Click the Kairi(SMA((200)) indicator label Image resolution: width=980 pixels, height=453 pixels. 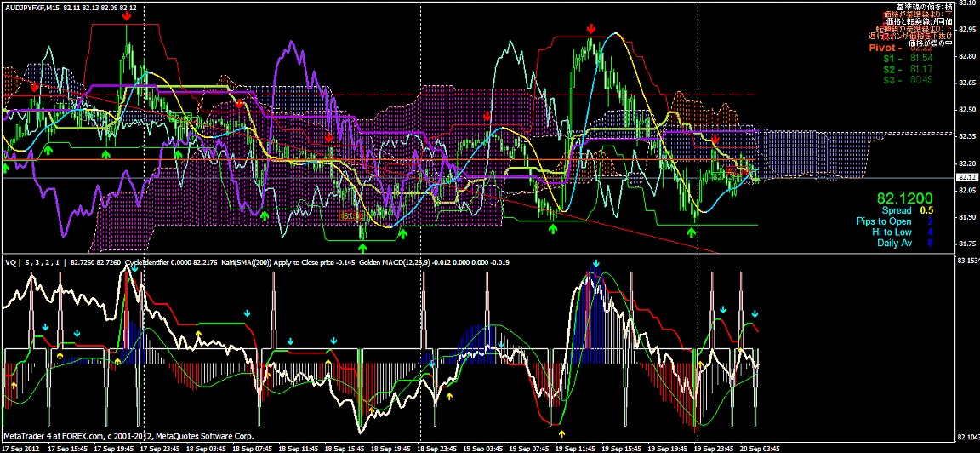tap(232, 262)
